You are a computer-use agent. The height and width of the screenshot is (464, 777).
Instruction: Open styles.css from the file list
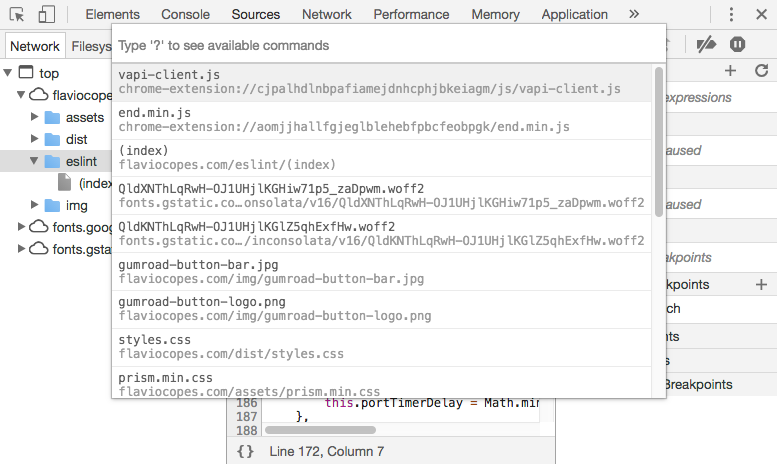tap(382, 347)
